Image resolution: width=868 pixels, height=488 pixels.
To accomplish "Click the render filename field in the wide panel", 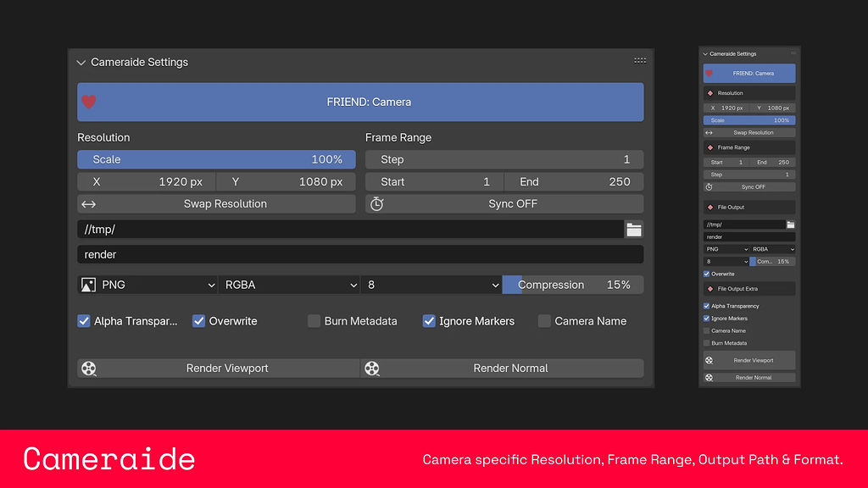I will pyautogui.click(x=360, y=254).
